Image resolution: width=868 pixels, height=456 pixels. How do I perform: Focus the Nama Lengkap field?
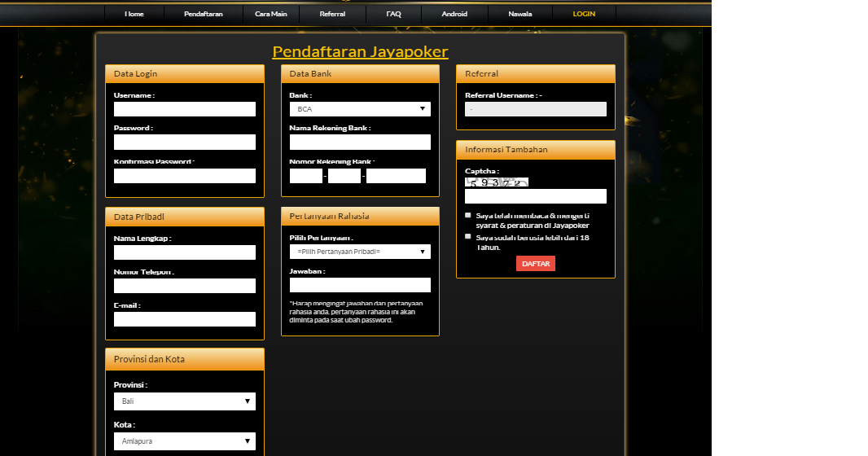185,252
